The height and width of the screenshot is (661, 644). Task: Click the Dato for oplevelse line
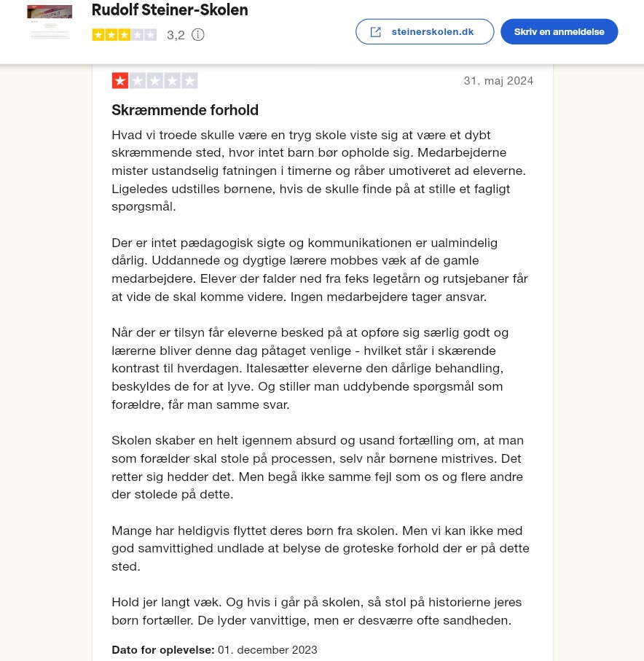tap(214, 649)
